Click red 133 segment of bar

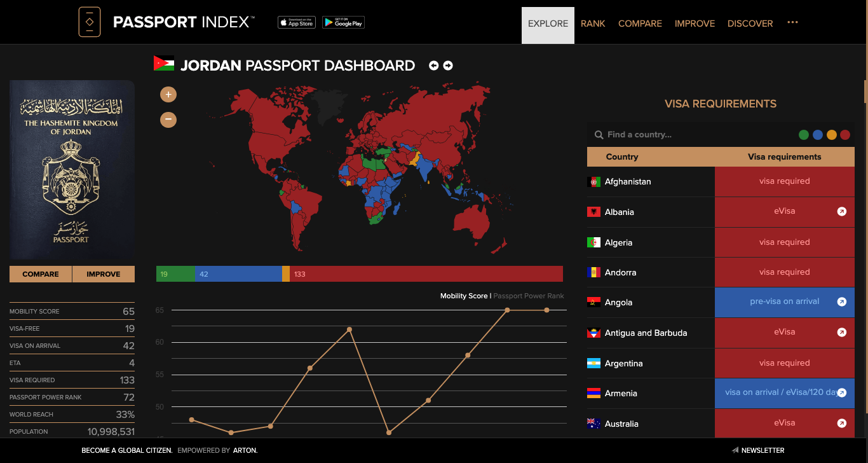point(426,273)
